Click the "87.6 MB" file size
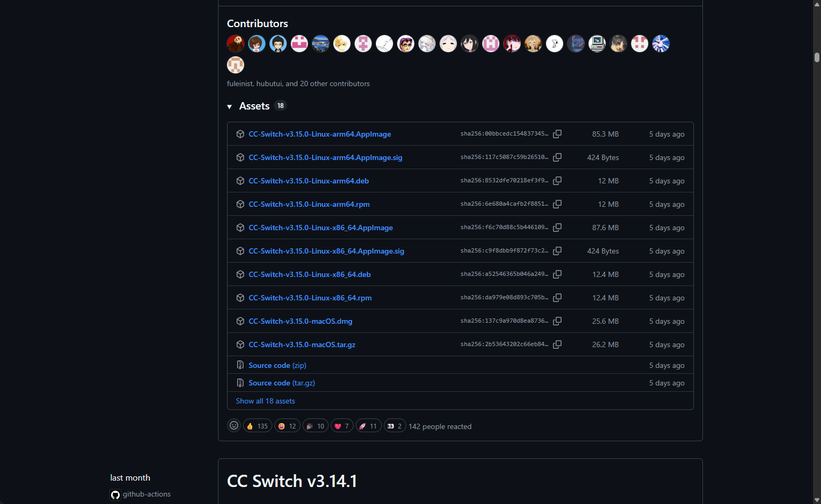The image size is (821, 504). coord(605,228)
